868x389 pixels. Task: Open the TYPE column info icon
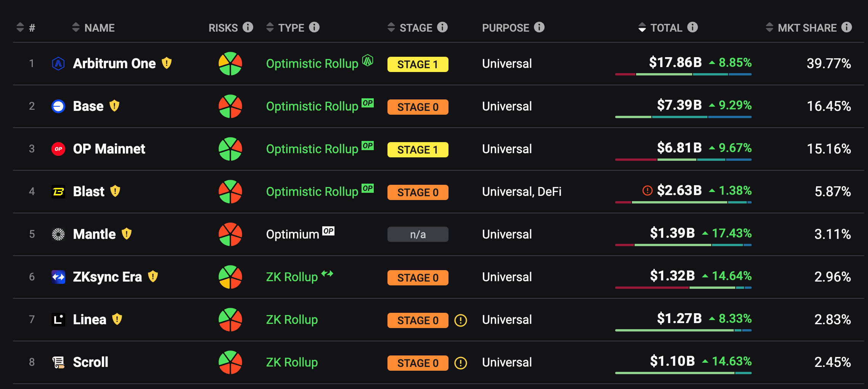[314, 27]
